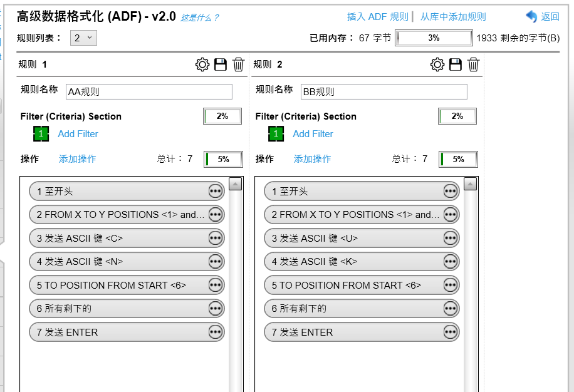Expand options for rule 1 '至开头' action

coord(216,191)
